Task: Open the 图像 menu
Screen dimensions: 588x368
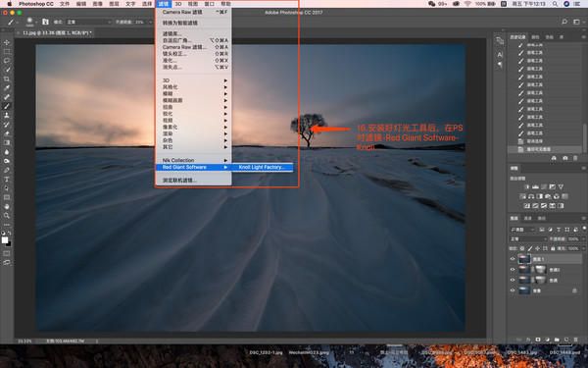Action: coord(97,4)
